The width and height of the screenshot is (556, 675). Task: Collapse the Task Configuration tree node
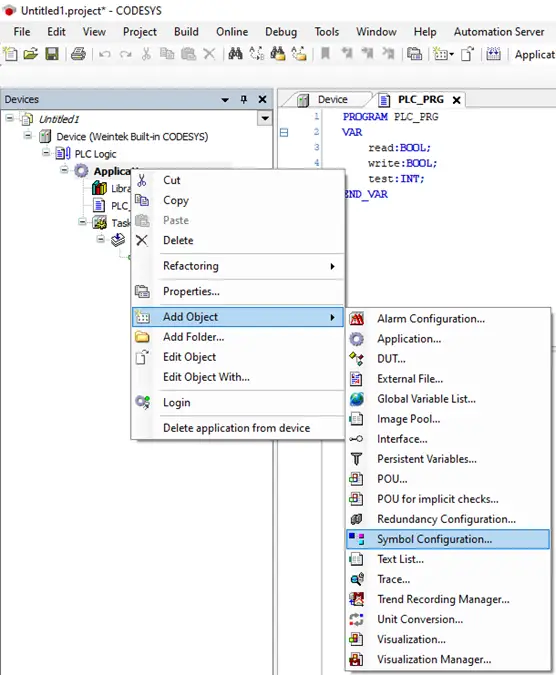click(x=82, y=222)
